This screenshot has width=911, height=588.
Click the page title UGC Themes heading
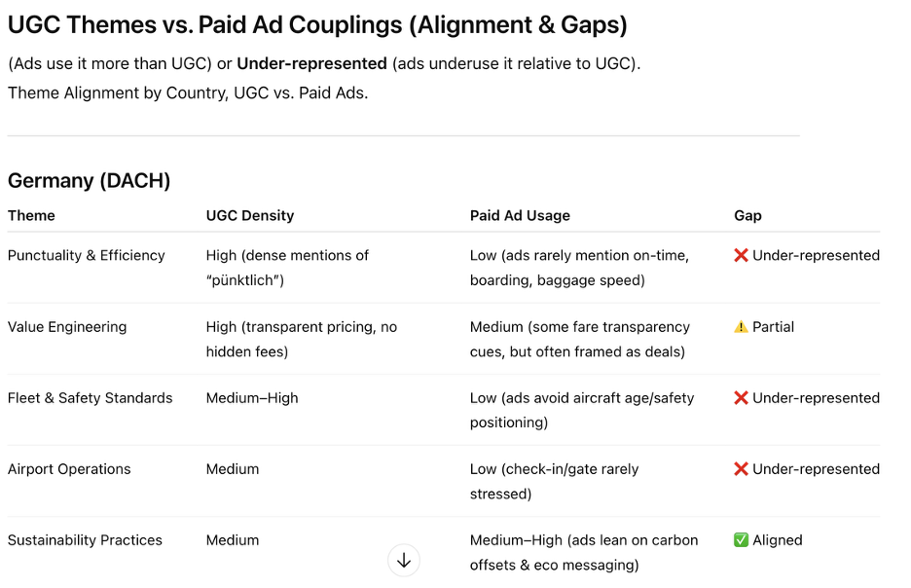pos(317,25)
